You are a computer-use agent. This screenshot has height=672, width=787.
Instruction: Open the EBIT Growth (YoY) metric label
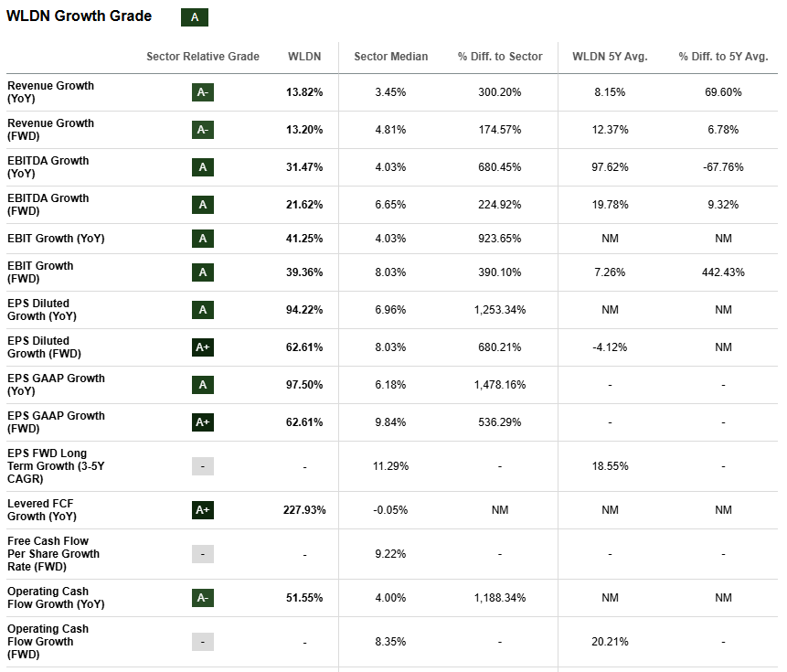click(56, 239)
